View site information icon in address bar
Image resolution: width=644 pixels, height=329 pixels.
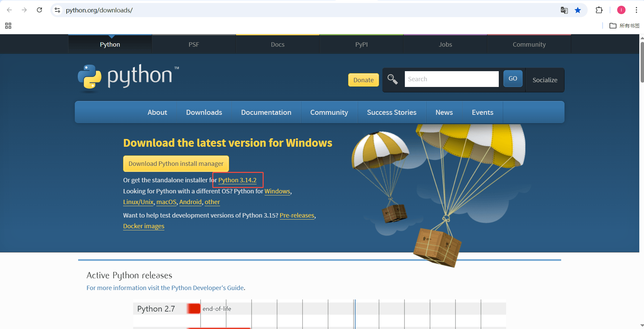(57, 10)
